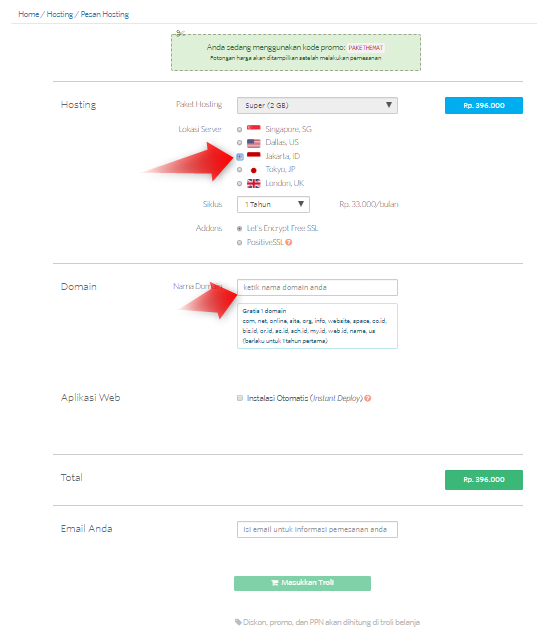Go to Home breadcrumb
The image size is (537, 635).
click(x=29, y=14)
